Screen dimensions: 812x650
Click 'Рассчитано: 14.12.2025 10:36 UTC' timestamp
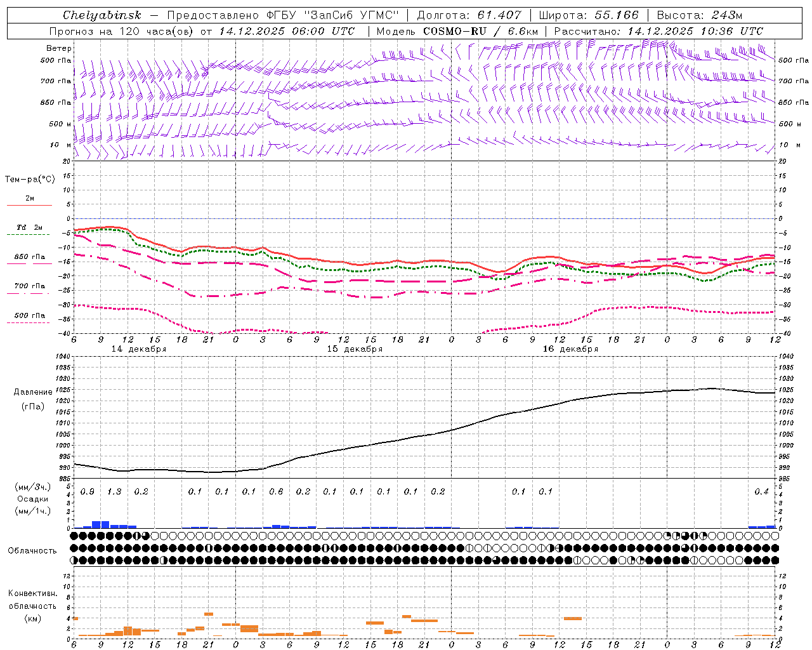point(658,31)
